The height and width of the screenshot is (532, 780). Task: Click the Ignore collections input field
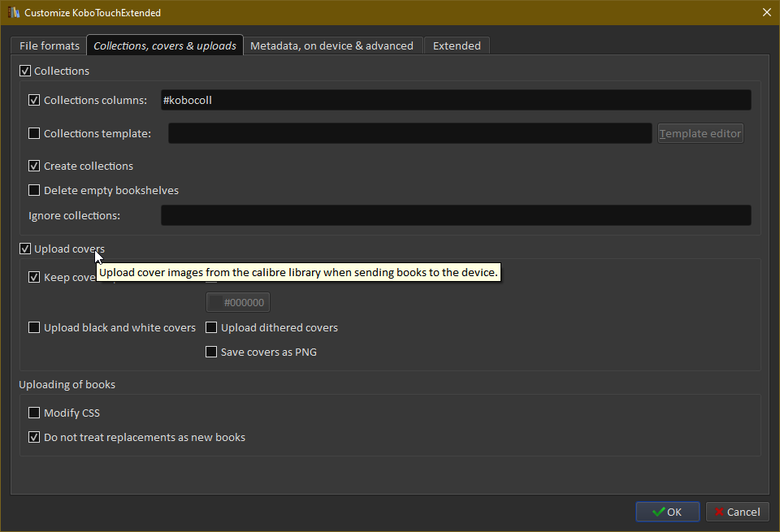point(456,215)
